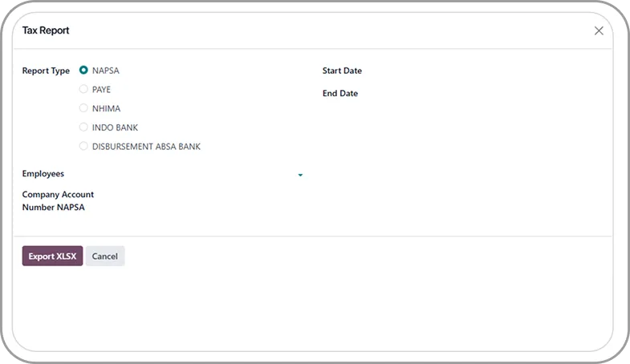Click the Report Type field label

[46, 71]
